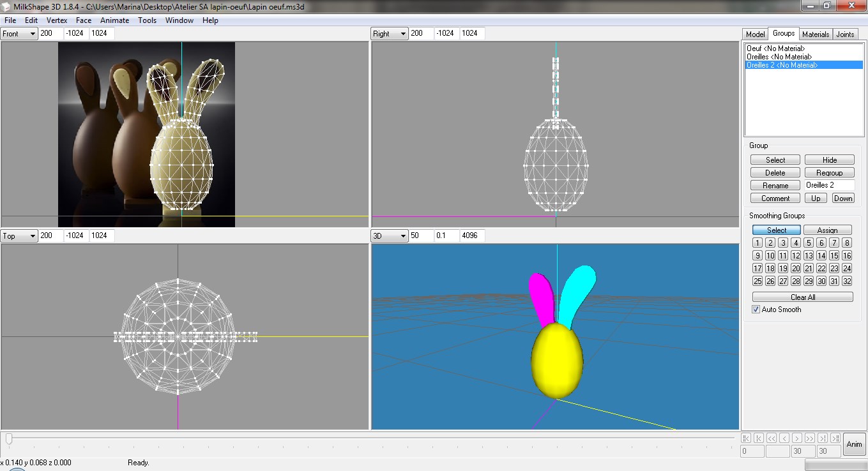Open the Tools menu
This screenshot has width=868, height=471.
tap(147, 20)
